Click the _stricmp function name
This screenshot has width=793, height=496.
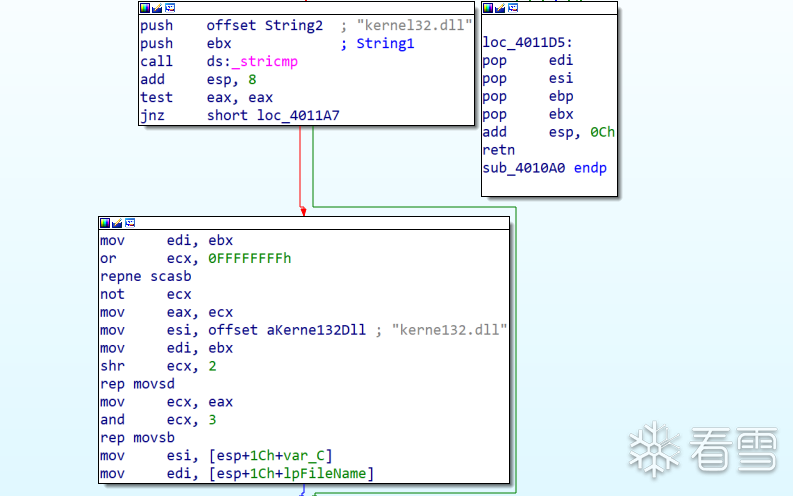coord(265,62)
